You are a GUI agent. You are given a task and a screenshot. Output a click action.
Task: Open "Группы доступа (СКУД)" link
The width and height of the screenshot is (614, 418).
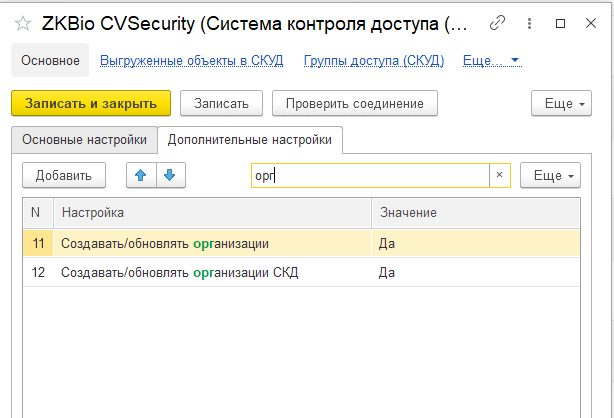point(373,61)
